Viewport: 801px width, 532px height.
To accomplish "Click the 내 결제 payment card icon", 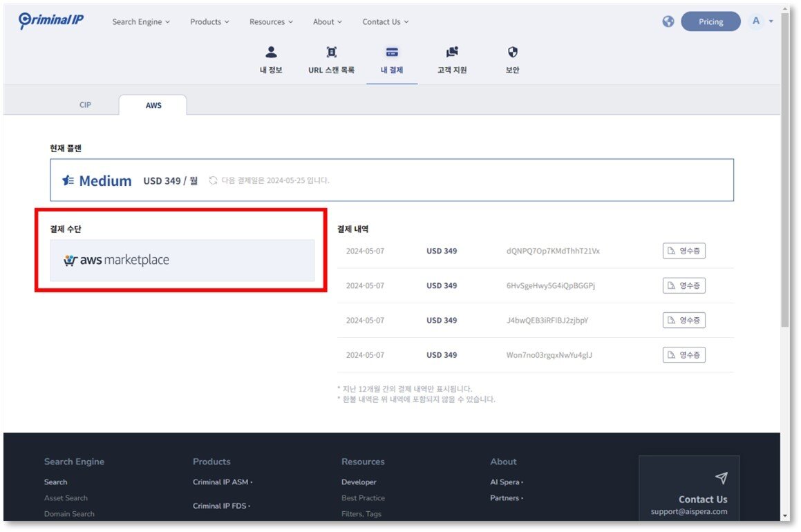I will [x=391, y=51].
